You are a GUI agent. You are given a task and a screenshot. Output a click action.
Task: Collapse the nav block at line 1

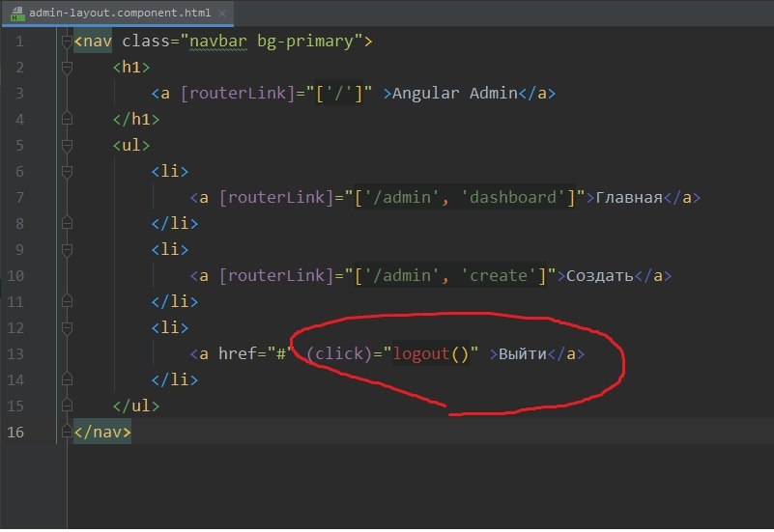[67, 42]
